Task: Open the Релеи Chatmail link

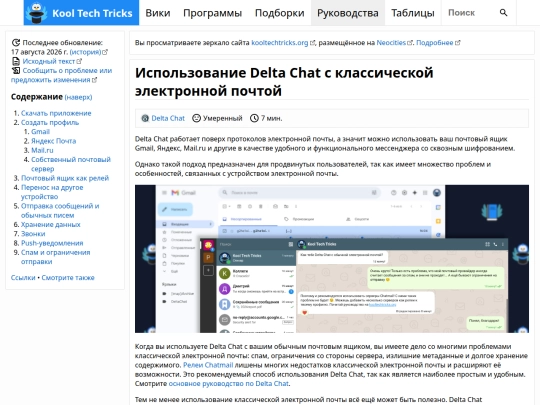Action: point(208,365)
